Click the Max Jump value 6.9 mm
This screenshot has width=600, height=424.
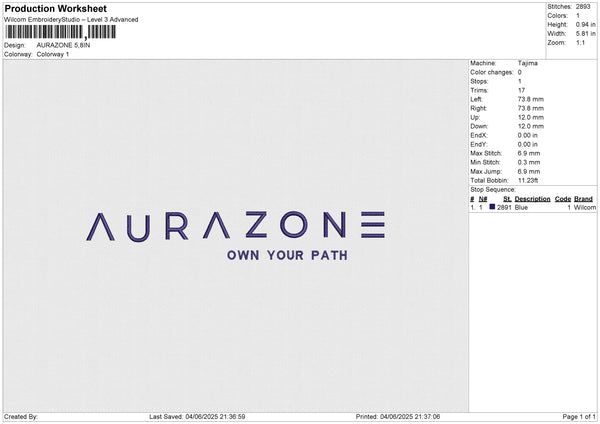point(529,171)
